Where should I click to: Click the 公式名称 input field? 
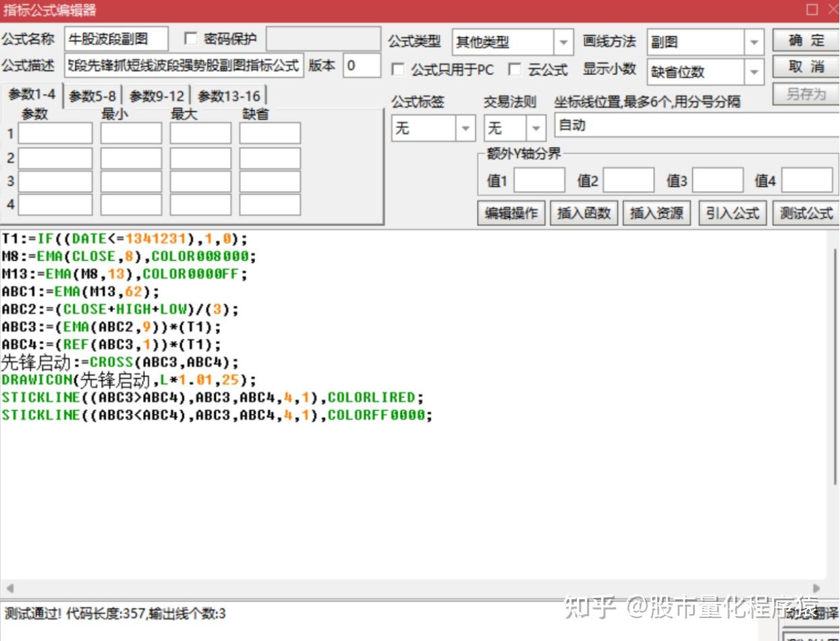tap(116, 39)
